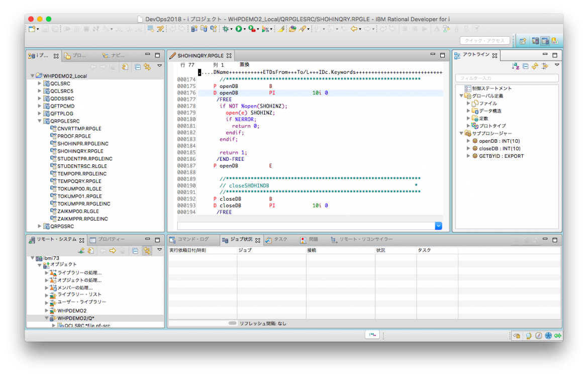Select GETBYID : EXPORT in the outline
This screenshot has width=588, height=377.
click(x=501, y=156)
